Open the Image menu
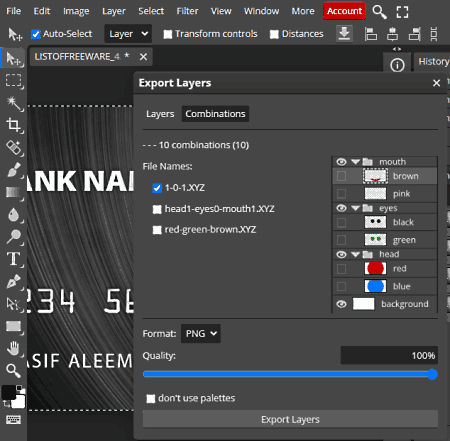Viewport: 450px width, 441px height. tap(76, 11)
